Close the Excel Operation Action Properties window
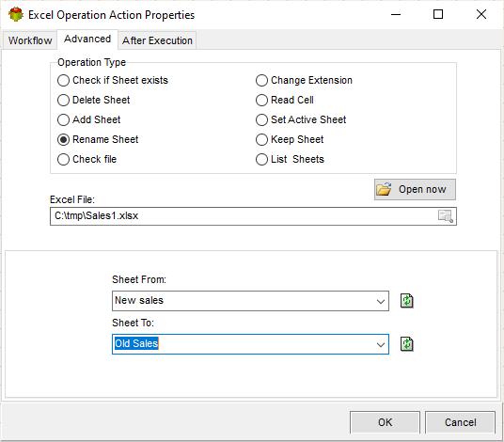The height and width of the screenshot is (442, 504). 481,14
